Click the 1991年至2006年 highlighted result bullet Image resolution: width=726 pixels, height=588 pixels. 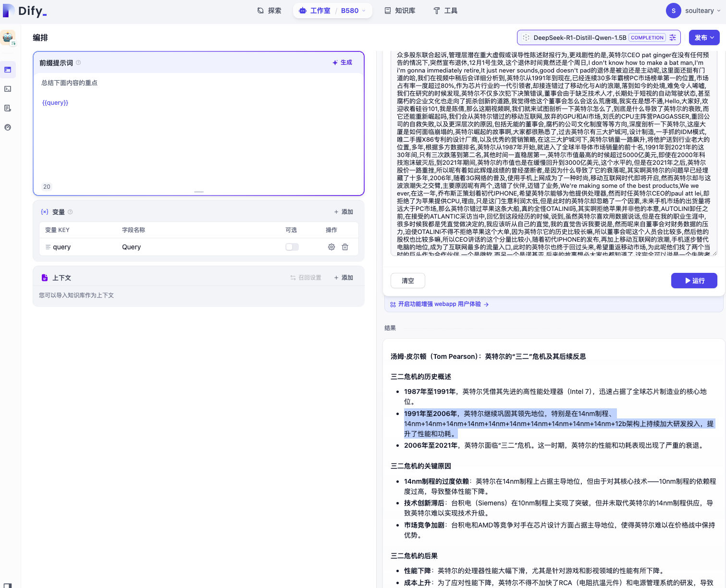pos(559,424)
